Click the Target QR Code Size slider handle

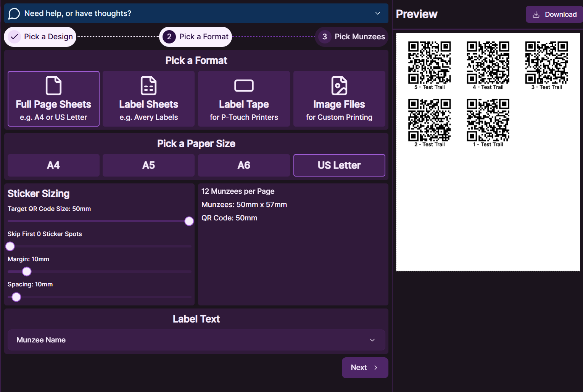click(x=189, y=221)
